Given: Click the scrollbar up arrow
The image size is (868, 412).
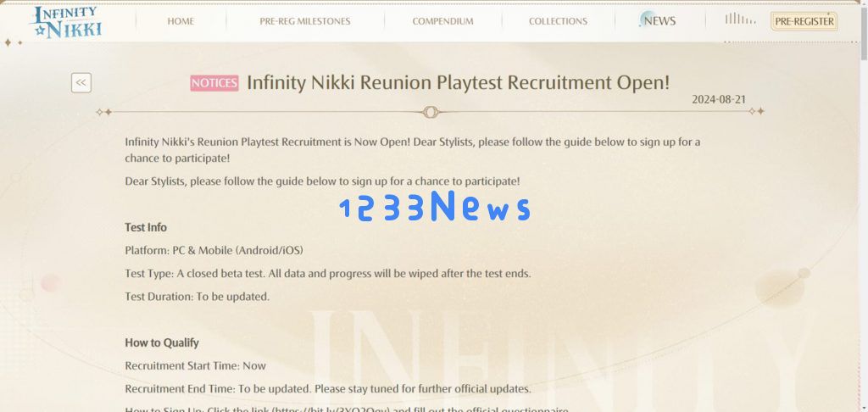Looking at the screenshot, I should pos(864,3).
